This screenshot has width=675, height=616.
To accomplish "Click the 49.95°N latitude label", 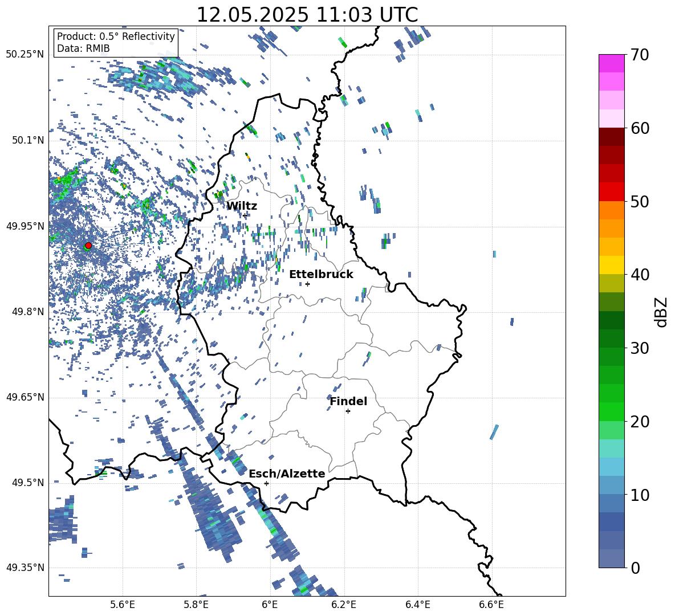I will (x=25, y=226).
